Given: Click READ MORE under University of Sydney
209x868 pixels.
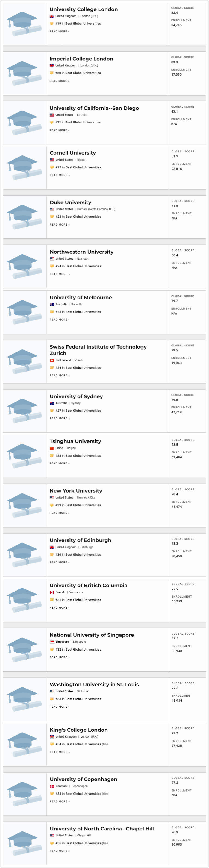Looking at the screenshot, I should pos(60,418).
